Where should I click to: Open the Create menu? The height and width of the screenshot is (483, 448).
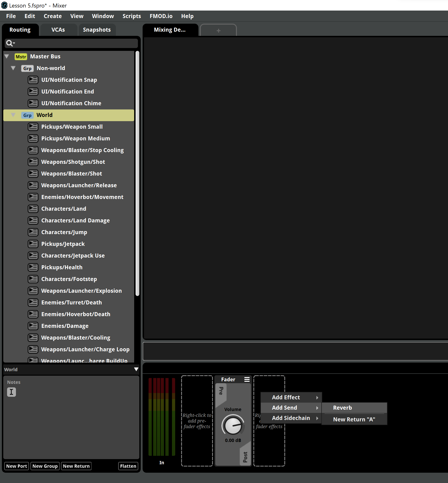pyautogui.click(x=53, y=16)
